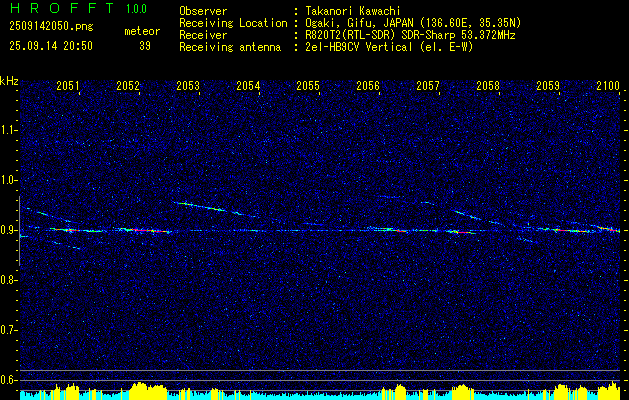Click the Receiver label
Image resolution: width=629 pixels, height=400 pixels.
tap(203, 35)
